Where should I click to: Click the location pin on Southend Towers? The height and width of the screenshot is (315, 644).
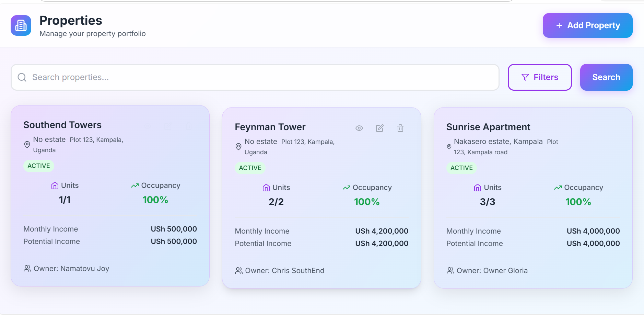tap(27, 145)
